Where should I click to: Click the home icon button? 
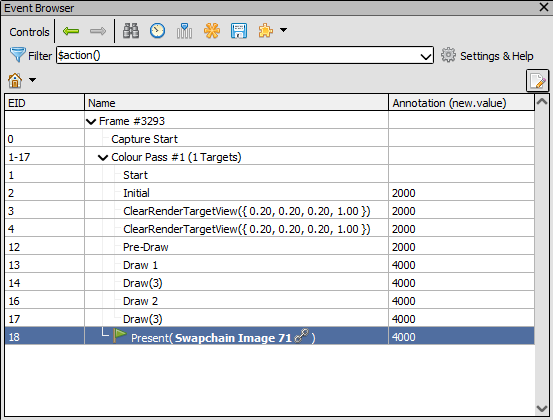coord(15,80)
